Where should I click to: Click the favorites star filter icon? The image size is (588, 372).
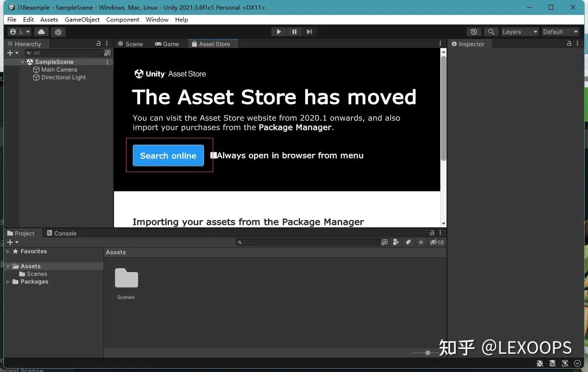click(421, 242)
